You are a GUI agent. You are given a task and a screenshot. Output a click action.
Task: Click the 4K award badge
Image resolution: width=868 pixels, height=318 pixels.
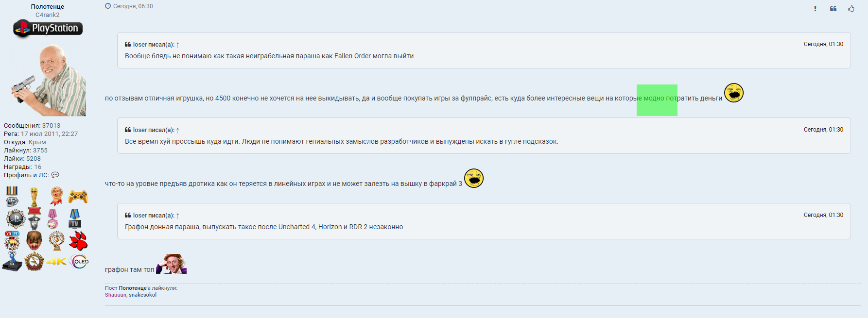click(x=56, y=262)
